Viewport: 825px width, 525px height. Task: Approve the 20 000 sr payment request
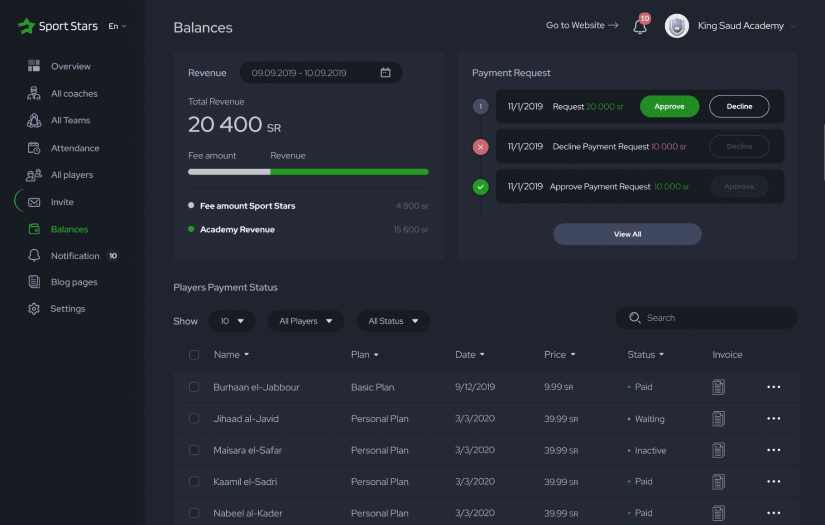(669, 106)
